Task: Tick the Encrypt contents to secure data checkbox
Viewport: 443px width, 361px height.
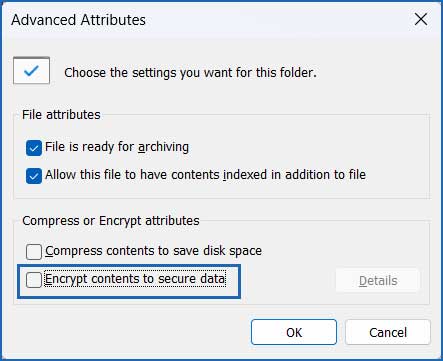Action: pyautogui.click(x=34, y=280)
